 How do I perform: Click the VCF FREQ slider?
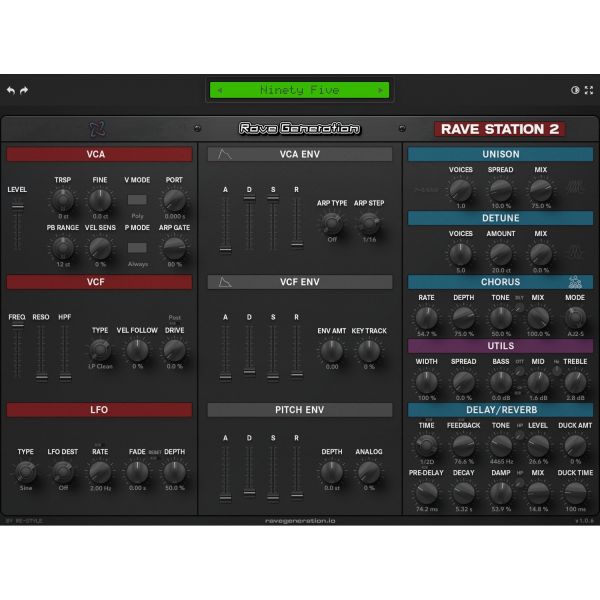17,350
